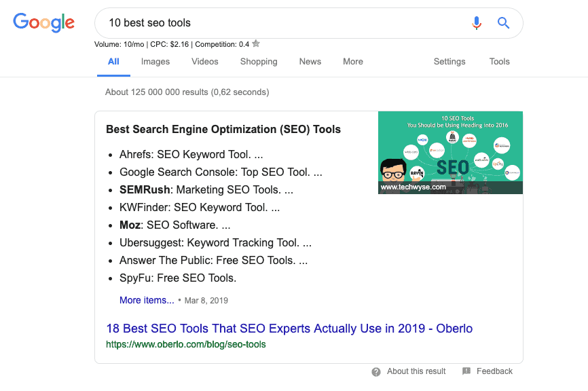
Task: Switch to the Images tab
Action: click(155, 62)
